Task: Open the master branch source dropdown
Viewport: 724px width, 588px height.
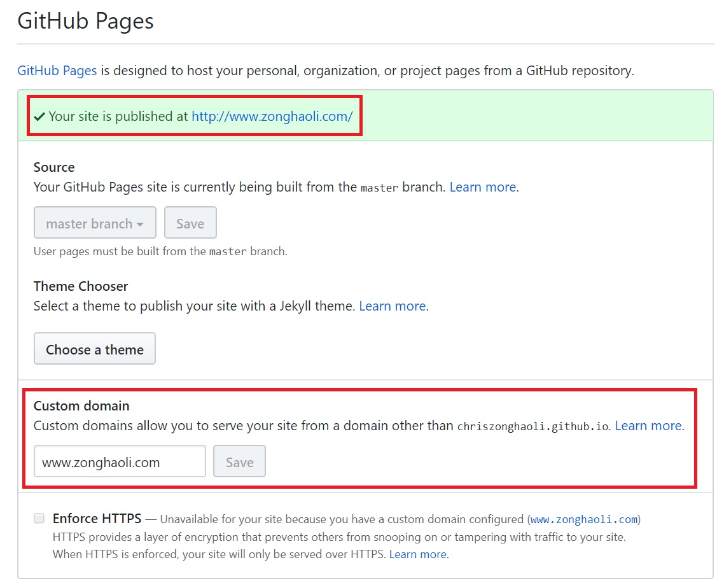Action: coord(95,223)
